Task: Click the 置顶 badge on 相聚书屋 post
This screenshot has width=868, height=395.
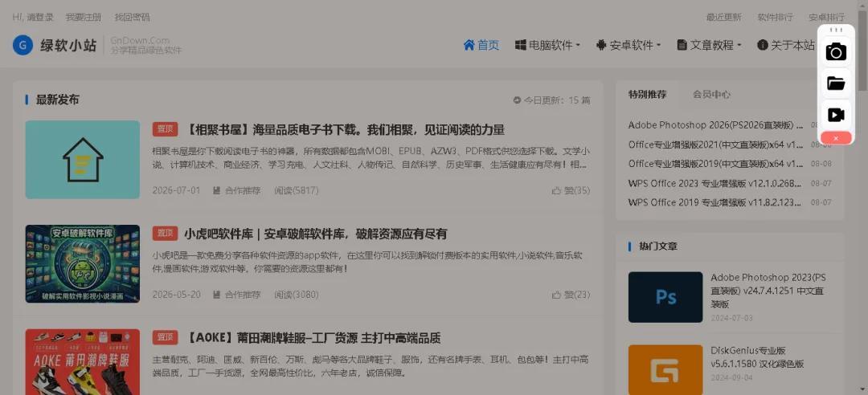Action: (x=166, y=129)
